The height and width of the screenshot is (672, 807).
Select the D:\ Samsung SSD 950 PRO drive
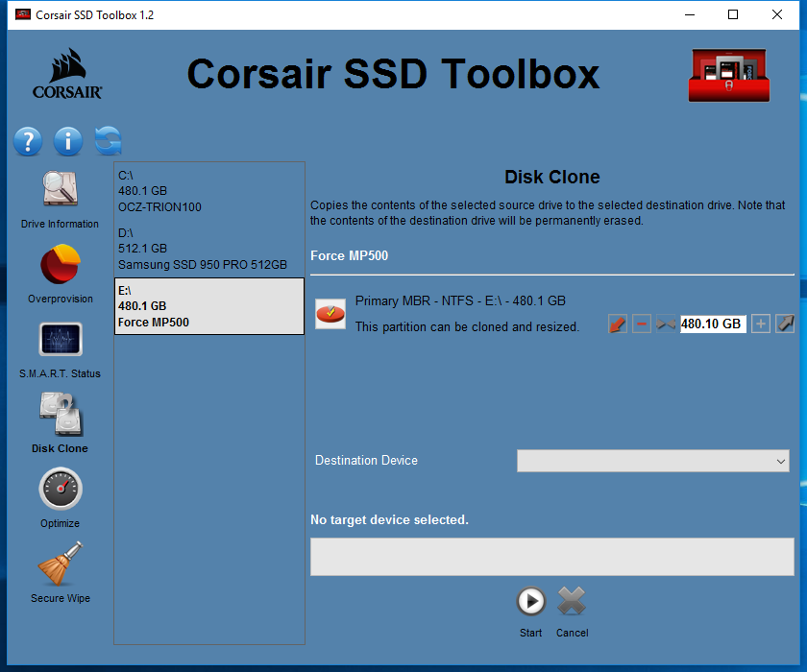coord(208,248)
